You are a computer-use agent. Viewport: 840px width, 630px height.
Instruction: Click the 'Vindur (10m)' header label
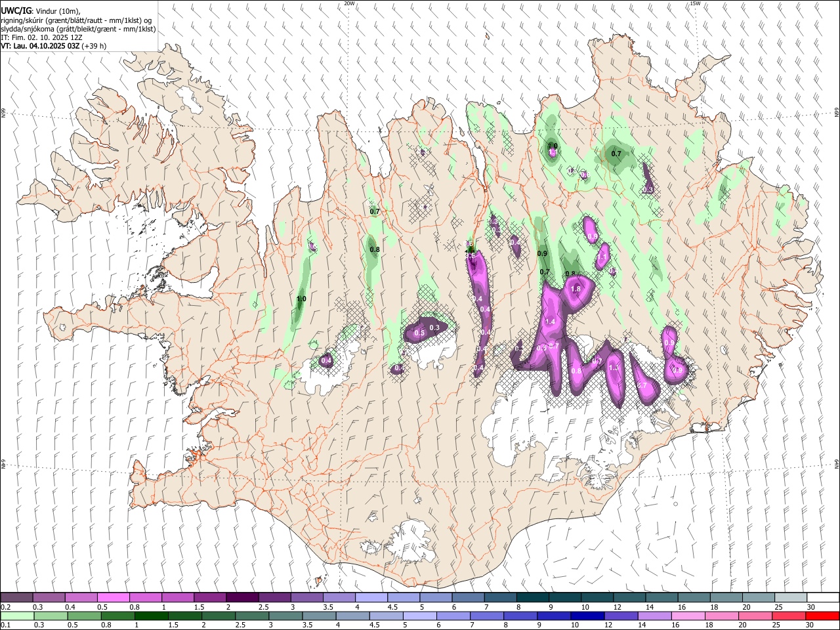(59, 12)
